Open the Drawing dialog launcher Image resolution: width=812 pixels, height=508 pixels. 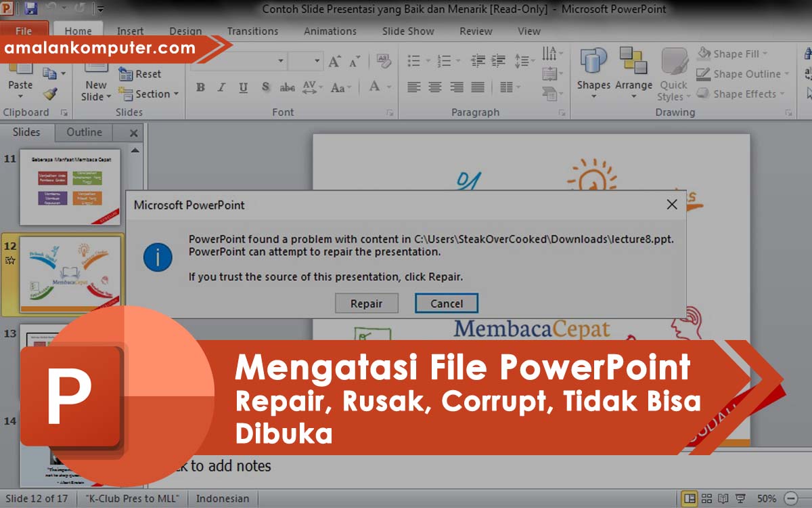(790, 112)
